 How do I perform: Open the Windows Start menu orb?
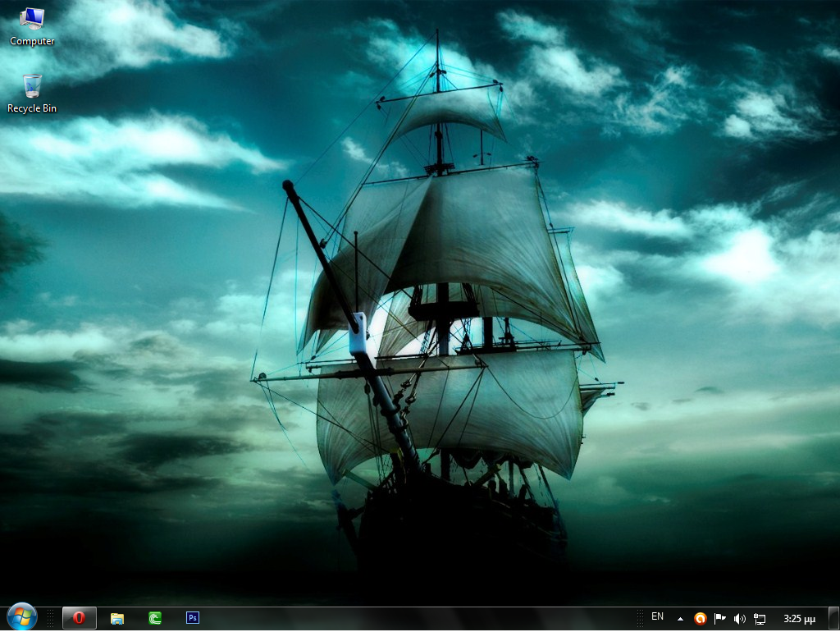coord(22,617)
